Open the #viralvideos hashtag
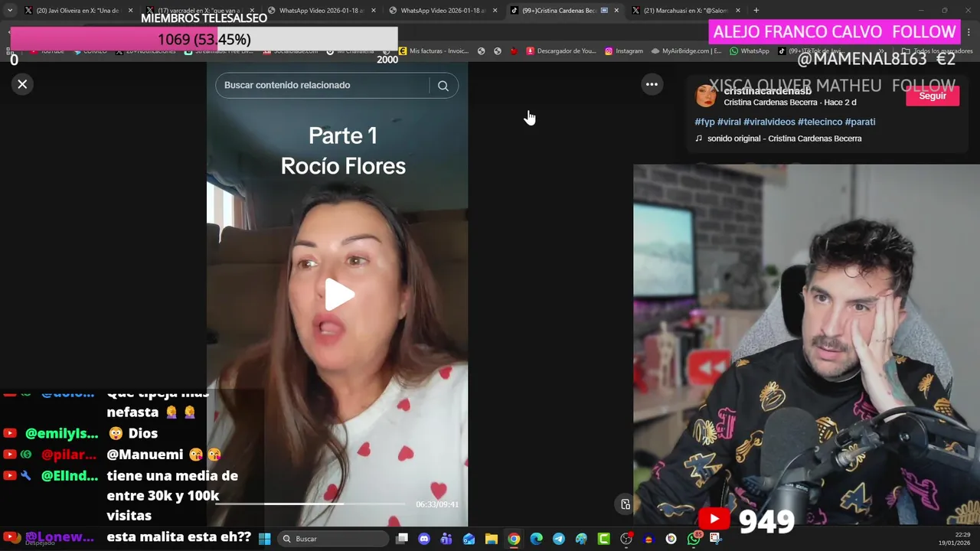This screenshot has width=980, height=551. point(769,122)
